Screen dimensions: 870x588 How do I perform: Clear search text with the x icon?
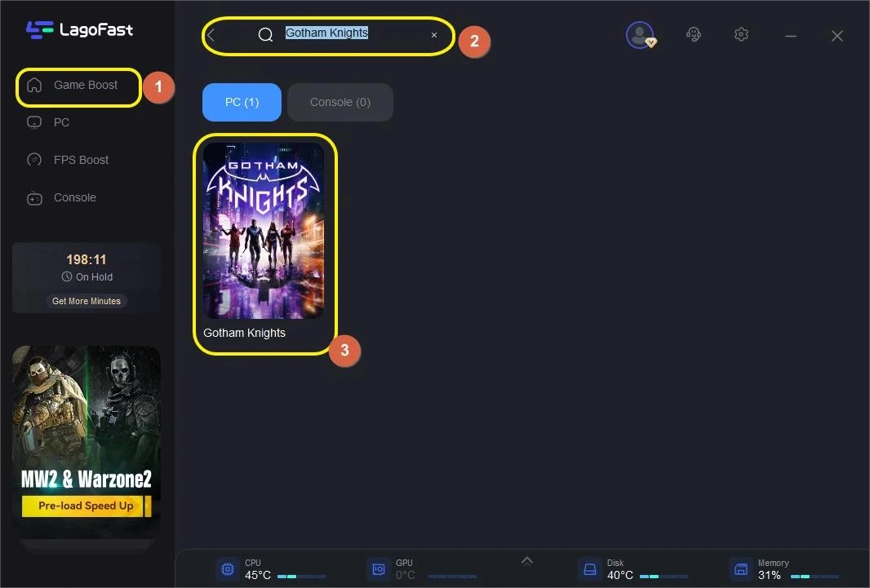click(x=434, y=35)
